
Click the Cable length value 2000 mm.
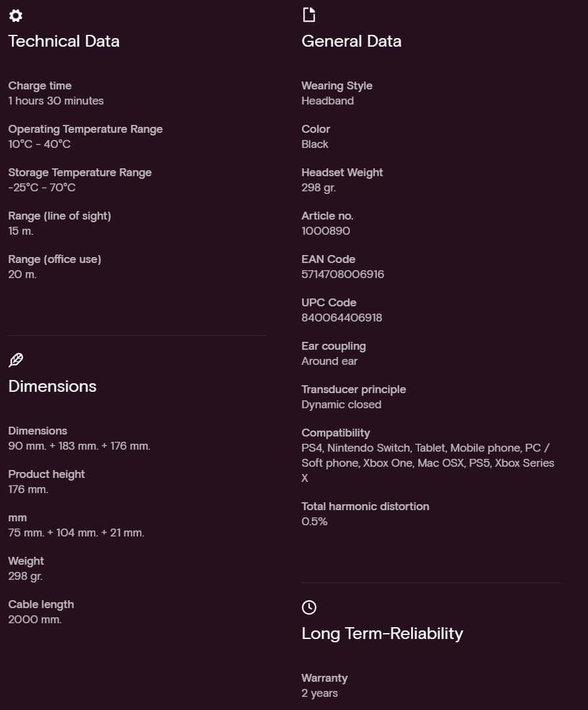[35, 619]
